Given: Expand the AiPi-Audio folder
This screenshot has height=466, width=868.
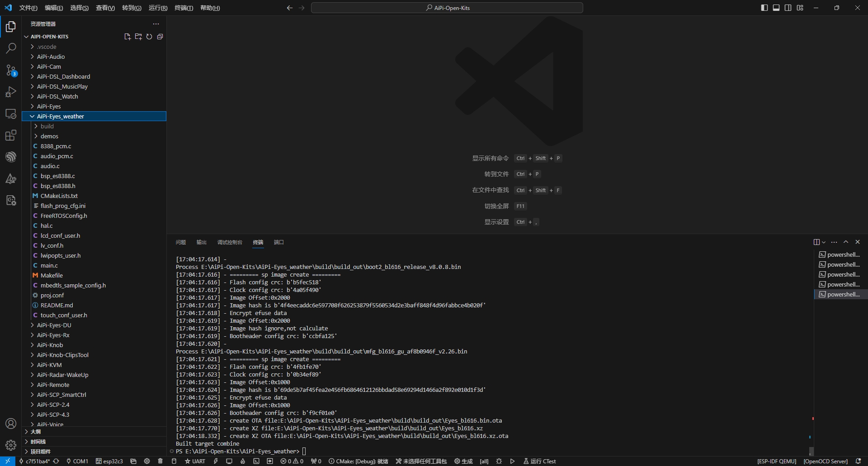Looking at the screenshot, I should click(x=94, y=56).
